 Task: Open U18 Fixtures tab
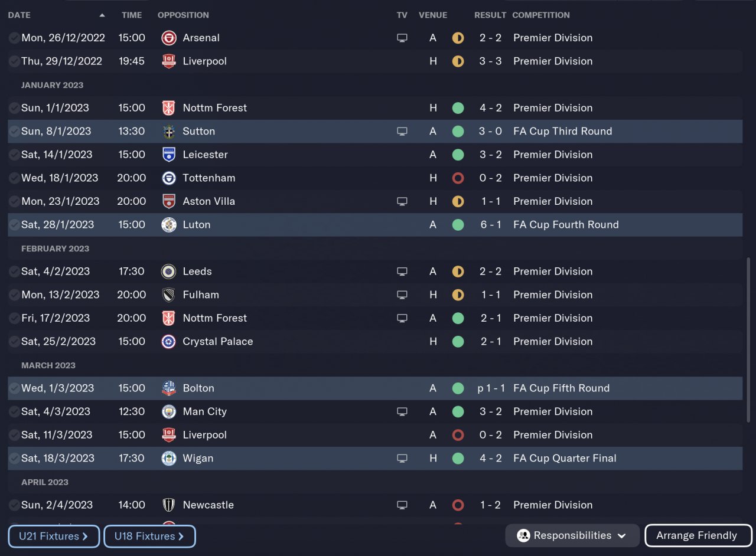(149, 537)
